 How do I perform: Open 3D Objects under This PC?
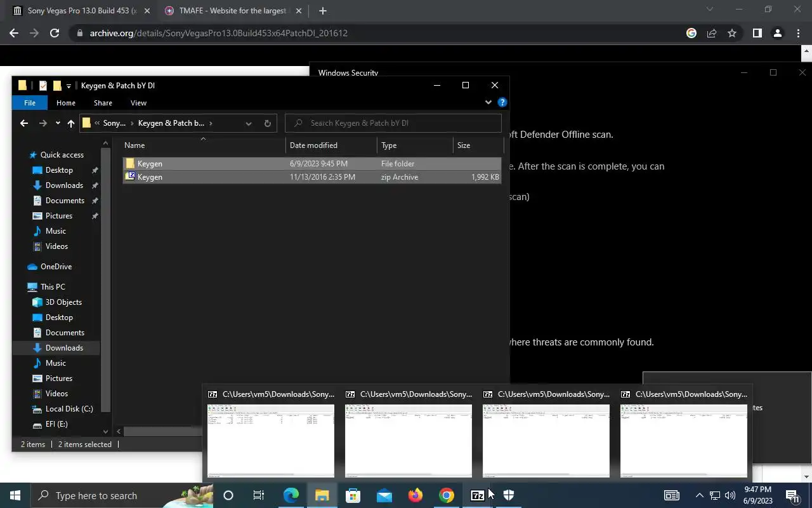[63, 302]
